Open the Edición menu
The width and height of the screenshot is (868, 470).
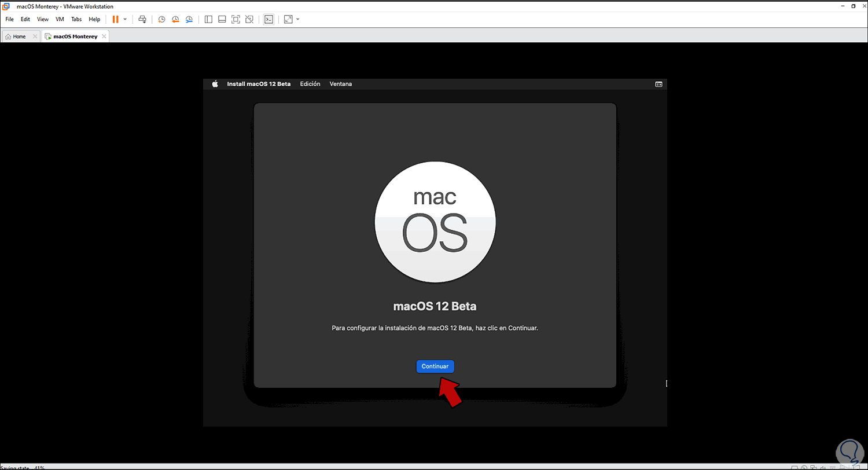click(310, 84)
